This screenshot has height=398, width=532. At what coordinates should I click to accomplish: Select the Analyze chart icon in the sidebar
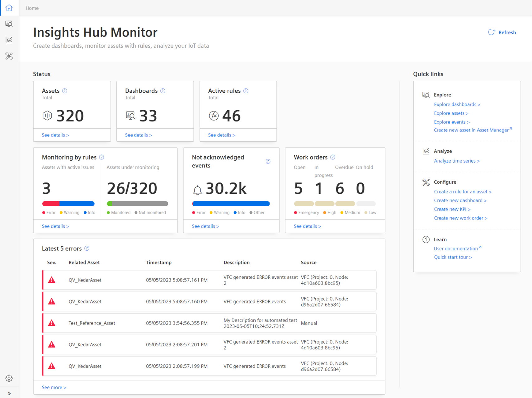(9, 40)
